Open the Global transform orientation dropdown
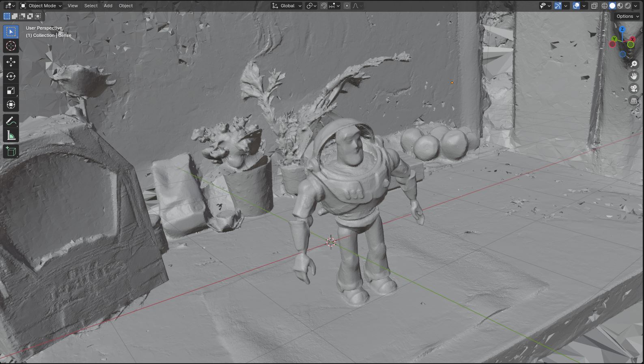Viewport: 644px width, 364px height. coord(287,6)
